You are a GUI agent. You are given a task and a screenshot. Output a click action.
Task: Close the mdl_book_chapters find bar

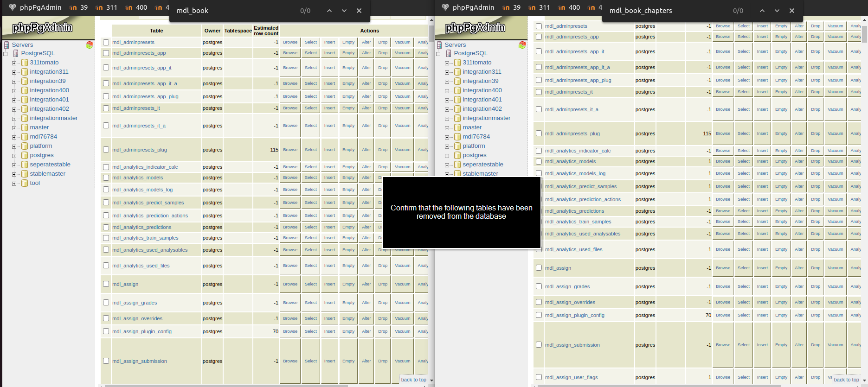click(792, 11)
